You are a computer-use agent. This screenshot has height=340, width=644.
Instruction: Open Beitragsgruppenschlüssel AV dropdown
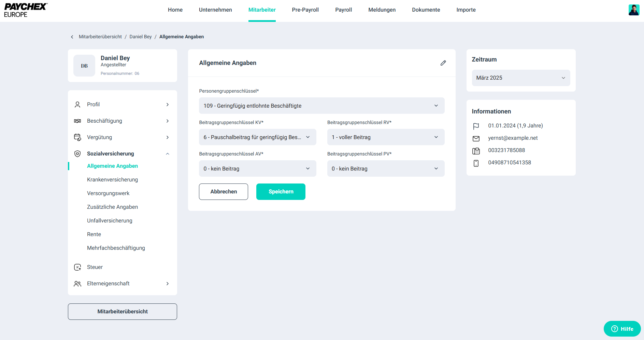[x=257, y=168]
